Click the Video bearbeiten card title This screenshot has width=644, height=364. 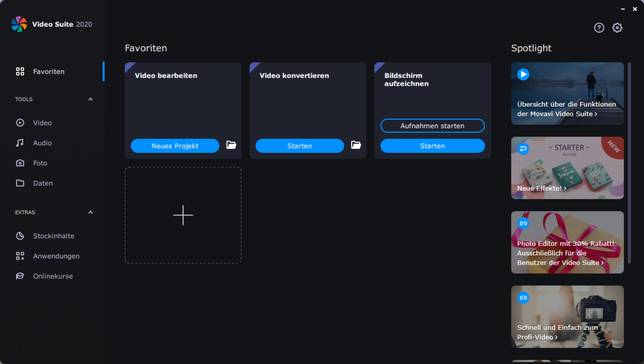pyautogui.click(x=166, y=76)
